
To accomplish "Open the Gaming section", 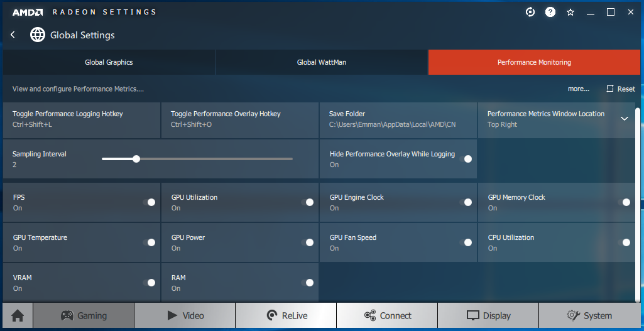I will pyautogui.click(x=84, y=315).
